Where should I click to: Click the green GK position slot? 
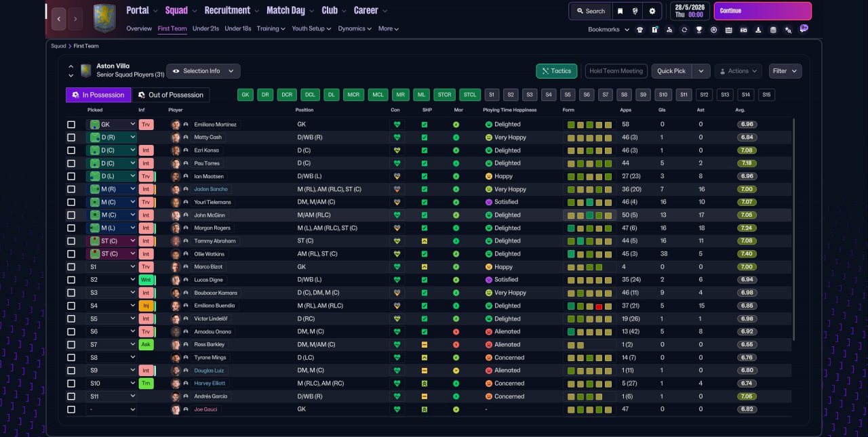[x=245, y=95]
